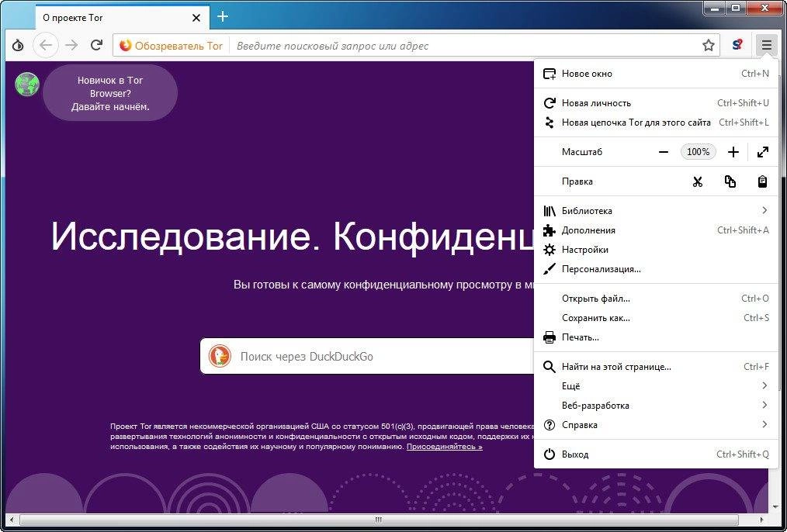Viewport: 787px width, 532px height.
Task: Cut selection with scissors icon
Action: [x=697, y=181]
